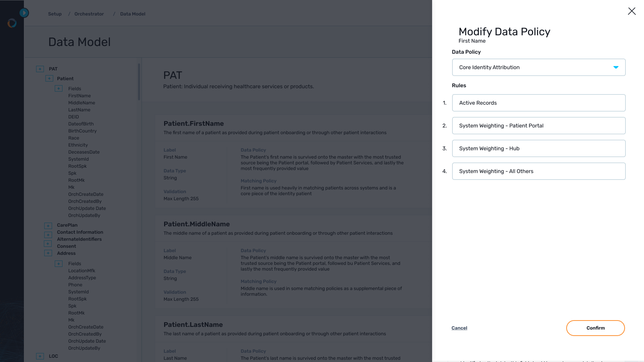
Task: Click the PAT expand icon in sidebar
Action: tap(40, 69)
